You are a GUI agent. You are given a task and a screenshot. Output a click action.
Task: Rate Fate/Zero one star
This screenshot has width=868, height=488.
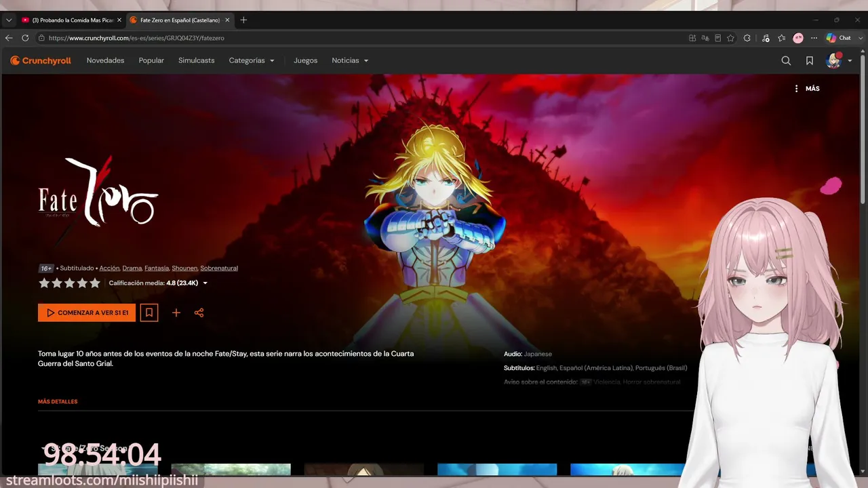(x=44, y=283)
